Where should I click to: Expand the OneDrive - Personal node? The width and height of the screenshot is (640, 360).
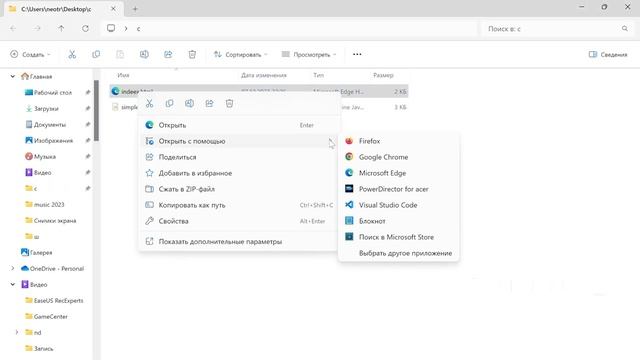click(x=13, y=269)
